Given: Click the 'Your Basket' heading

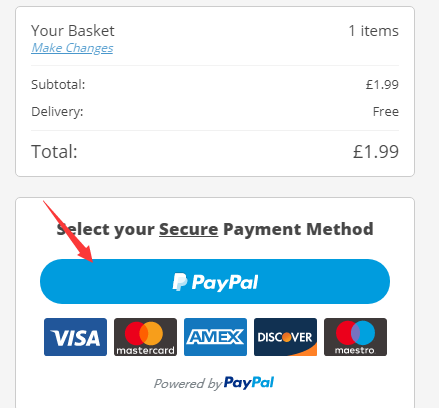Looking at the screenshot, I should [x=73, y=31].
